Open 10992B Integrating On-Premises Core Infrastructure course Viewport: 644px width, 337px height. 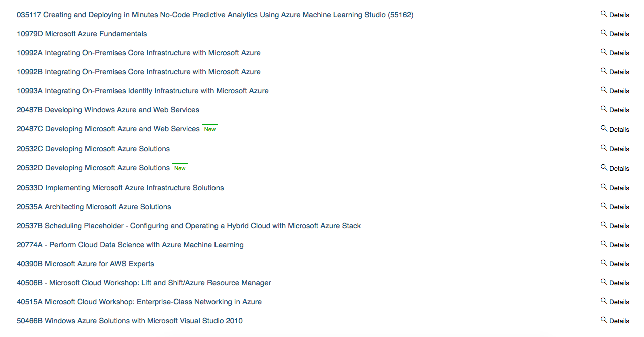click(138, 72)
